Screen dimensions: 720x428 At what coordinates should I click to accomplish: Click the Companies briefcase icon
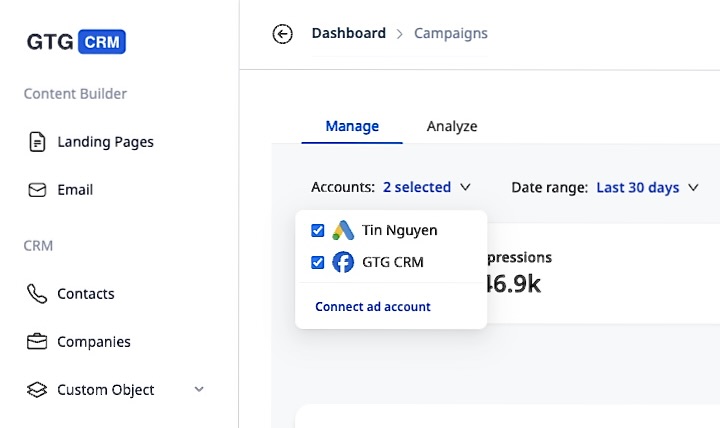pyautogui.click(x=37, y=342)
